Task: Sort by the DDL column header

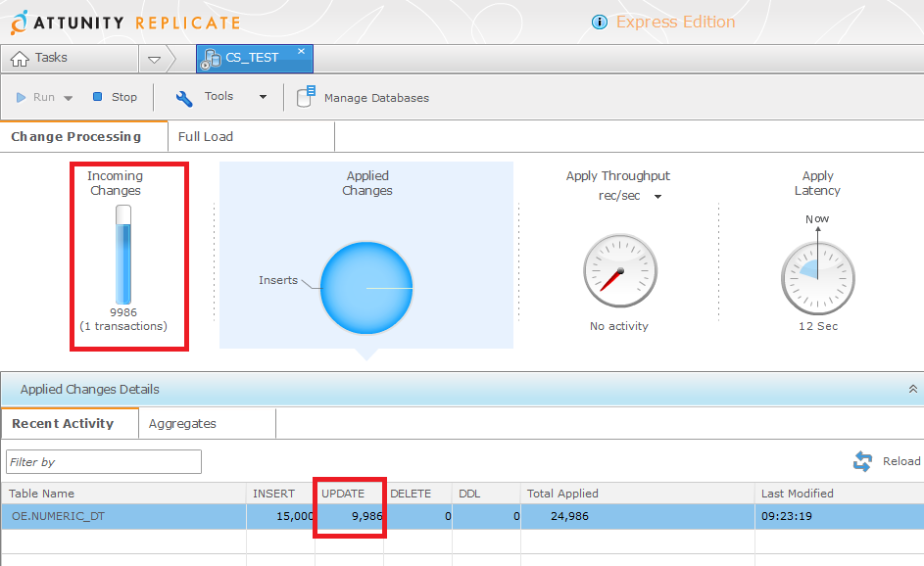Action: 486,494
